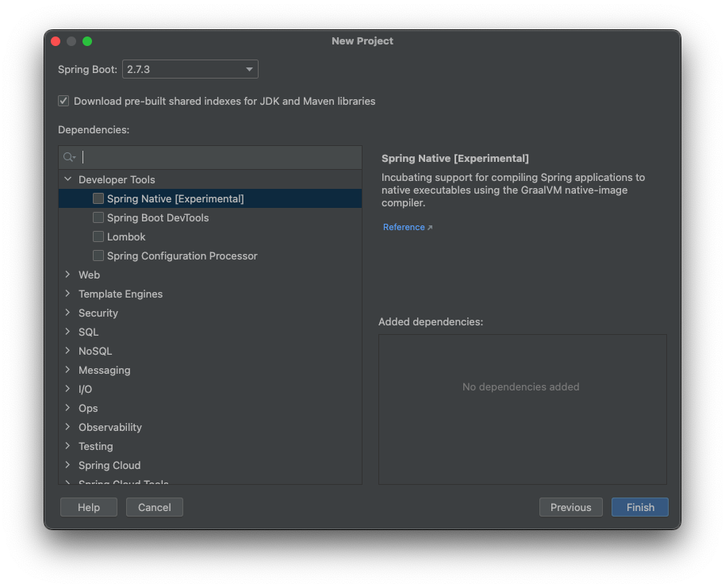Click the Security category label

pos(98,313)
